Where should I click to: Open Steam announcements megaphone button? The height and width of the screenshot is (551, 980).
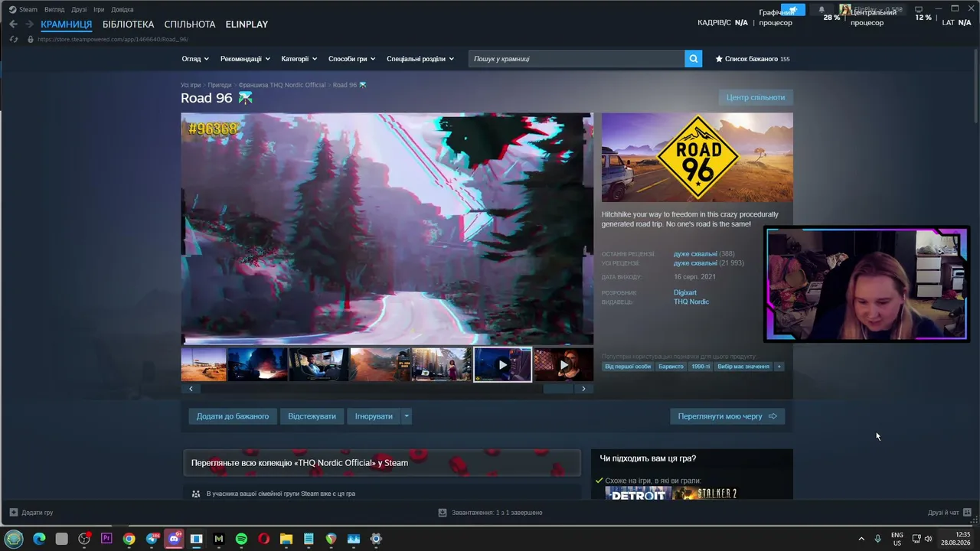click(x=793, y=10)
